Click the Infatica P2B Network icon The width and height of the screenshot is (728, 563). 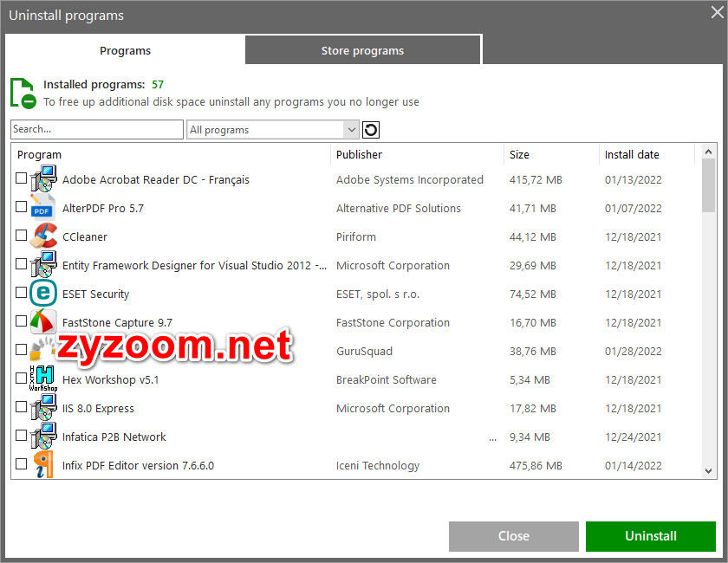click(x=43, y=436)
